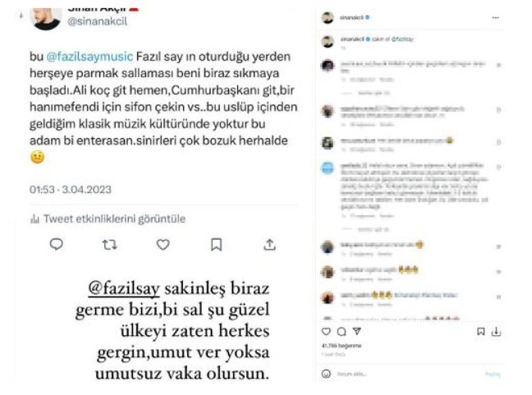Click the 41,786 beğenme likes count
Screen dimensions: 532x395
coord(341,346)
